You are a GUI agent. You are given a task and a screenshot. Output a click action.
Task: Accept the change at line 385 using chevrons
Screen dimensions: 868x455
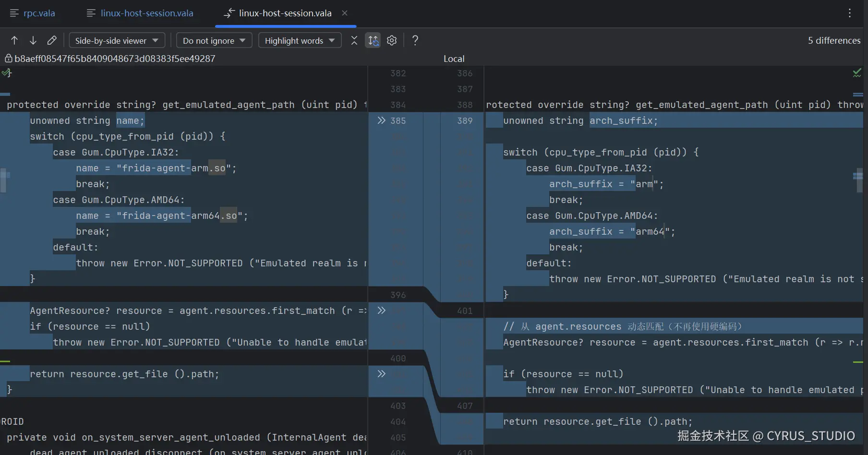tap(381, 120)
